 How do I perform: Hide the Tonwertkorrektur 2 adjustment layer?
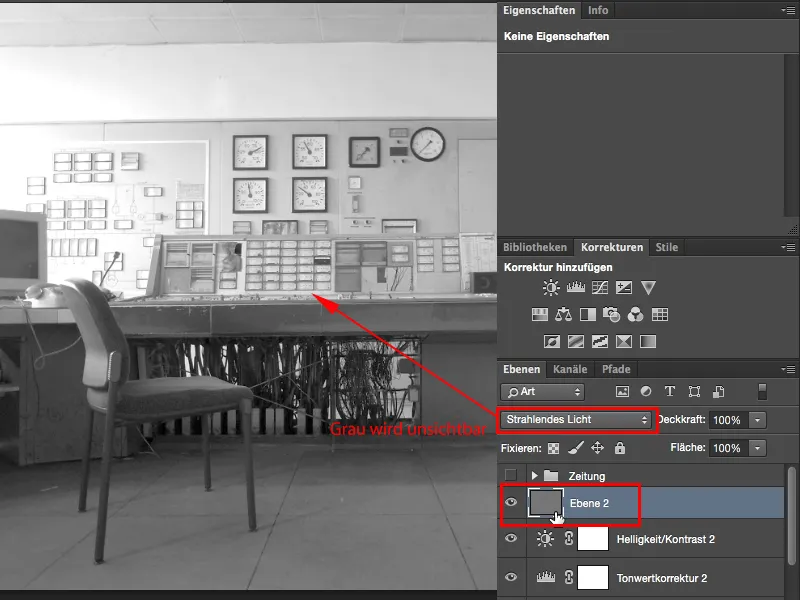512,577
